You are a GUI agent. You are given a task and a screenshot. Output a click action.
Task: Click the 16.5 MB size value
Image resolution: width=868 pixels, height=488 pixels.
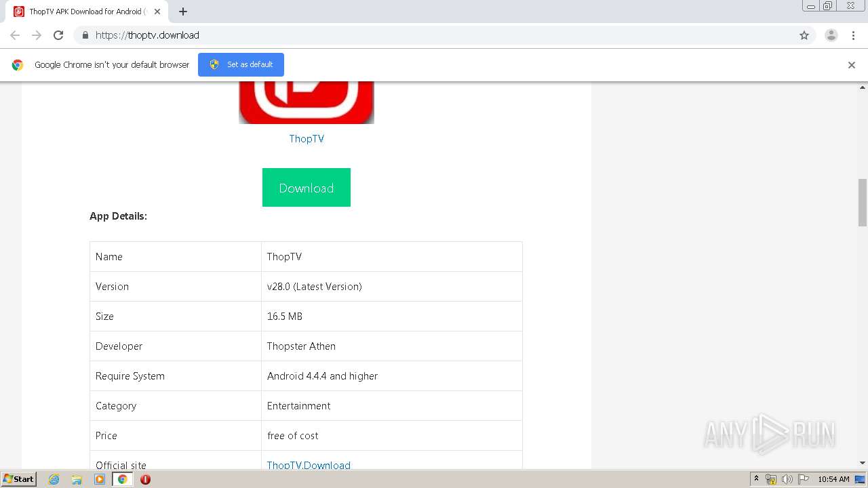(285, 317)
